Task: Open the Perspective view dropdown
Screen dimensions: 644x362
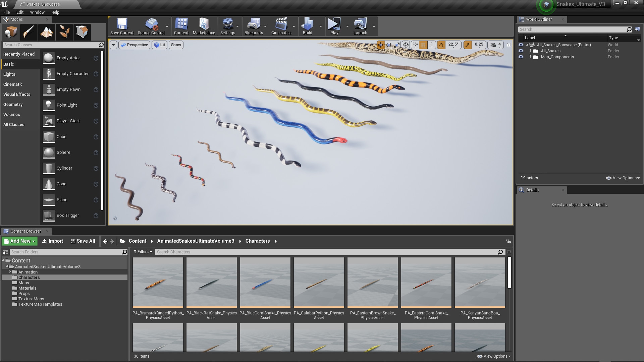Action: 134,45
